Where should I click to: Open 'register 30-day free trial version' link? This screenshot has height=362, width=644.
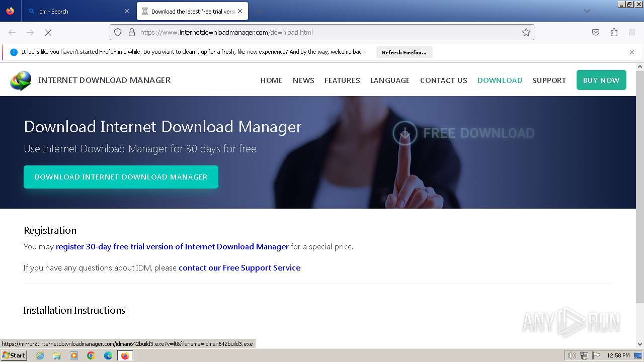click(172, 247)
